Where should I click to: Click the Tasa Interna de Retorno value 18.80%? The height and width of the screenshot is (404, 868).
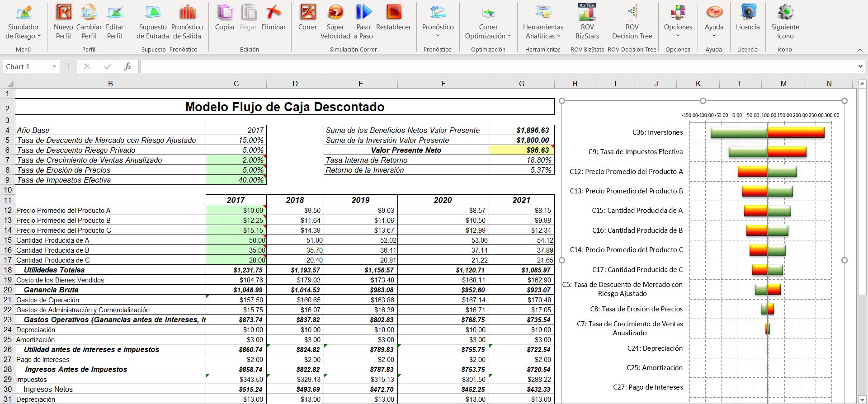coord(522,160)
